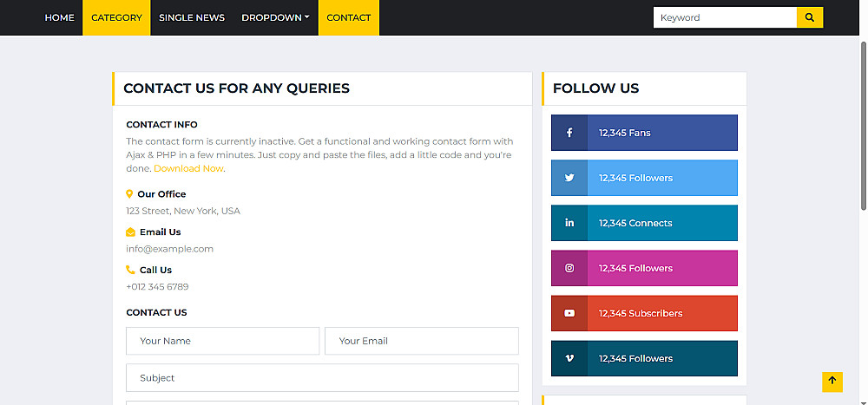
Task: Click the search magnifier button
Action: (x=810, y=17)
